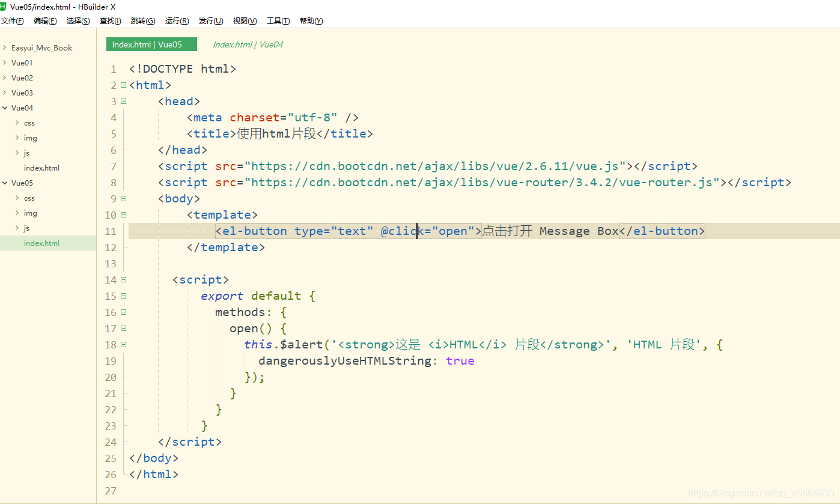Open the 跳转(G) menu
Viewport: 840px width, 504px height.
pos(143,21)
